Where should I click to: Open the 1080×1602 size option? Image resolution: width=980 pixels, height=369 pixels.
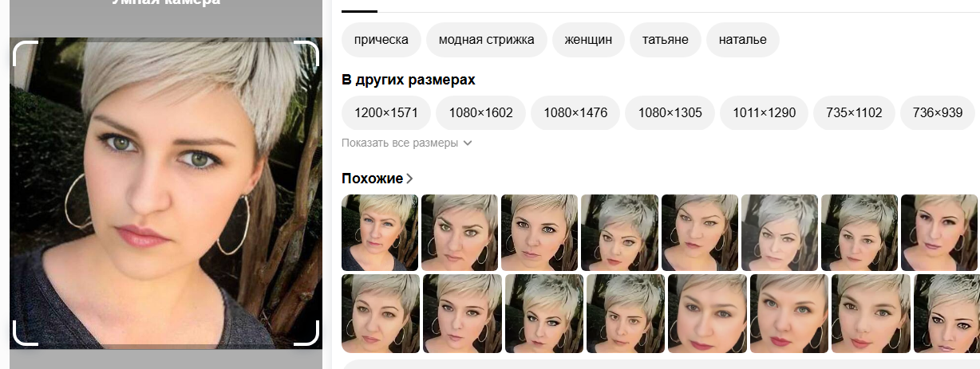480,112
